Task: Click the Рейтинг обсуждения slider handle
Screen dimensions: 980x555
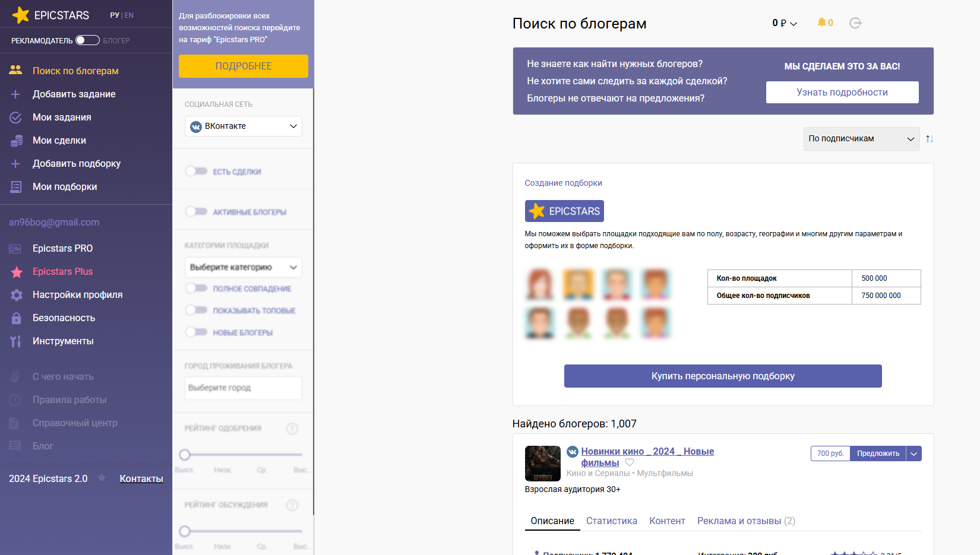Action: click(x=185, y=531)
